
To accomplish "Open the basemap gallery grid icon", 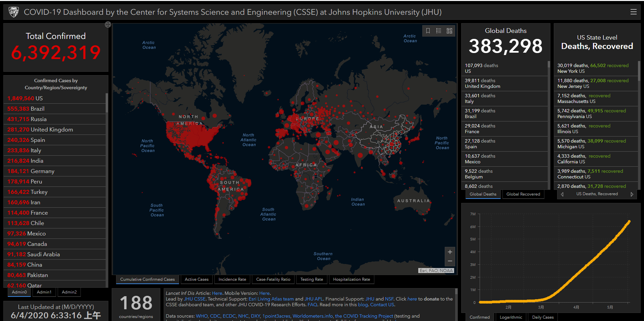I will 449,31.
